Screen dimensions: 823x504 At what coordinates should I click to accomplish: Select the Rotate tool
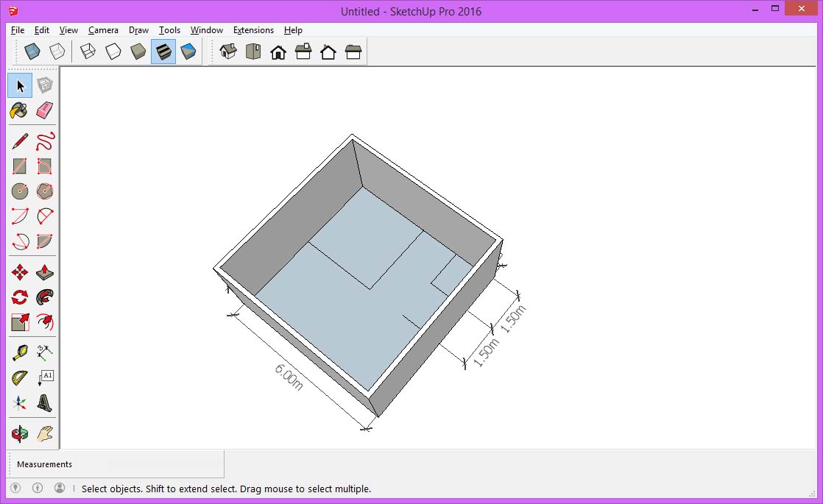[18, 297]
